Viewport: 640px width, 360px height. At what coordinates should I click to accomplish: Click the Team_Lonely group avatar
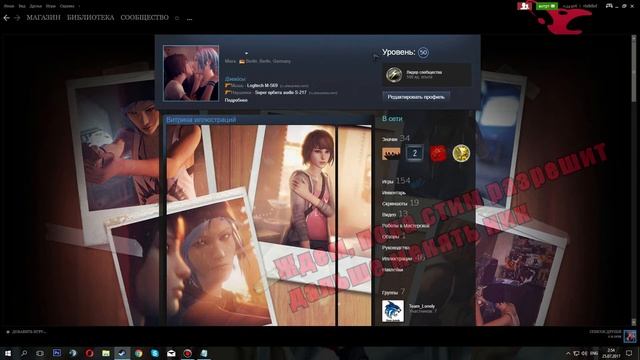[x=393, y=311]
